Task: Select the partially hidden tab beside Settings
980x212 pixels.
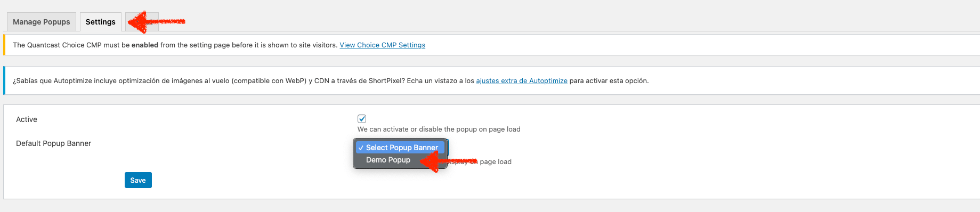Action: pos(142,22)
